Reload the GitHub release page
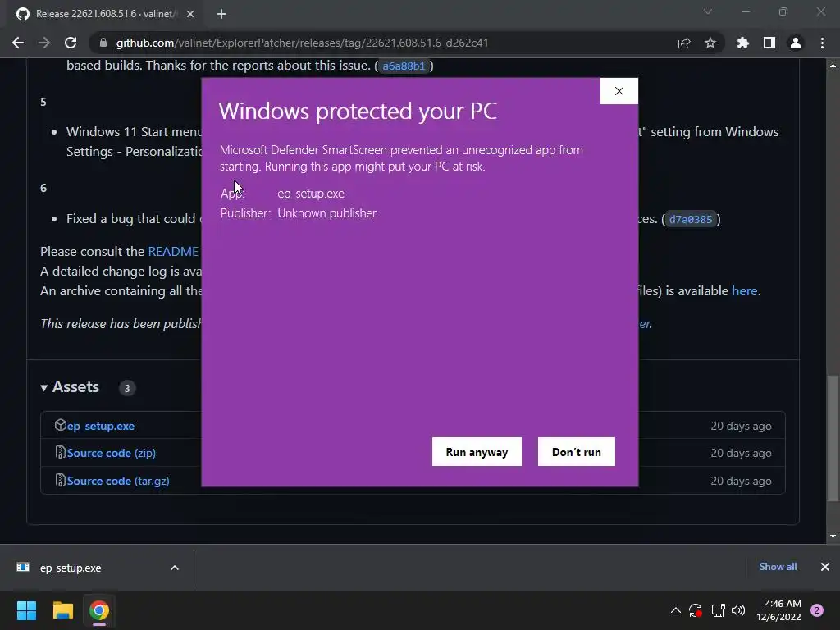This screenshot has height=630, width=840. [71, 43]
